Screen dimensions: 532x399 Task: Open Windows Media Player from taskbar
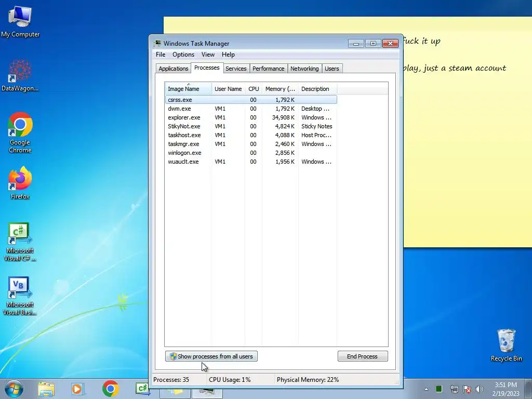point(78,389)
